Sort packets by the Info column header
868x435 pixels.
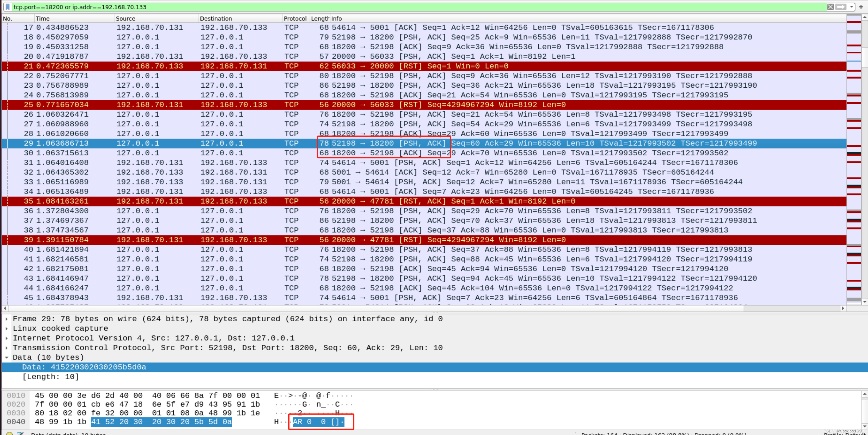coord(588,19)
